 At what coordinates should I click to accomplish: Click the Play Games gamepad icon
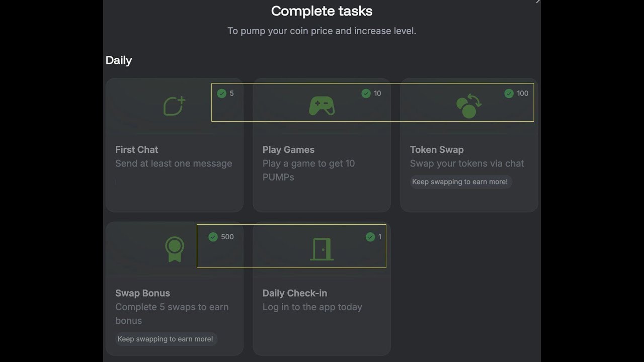click(321, 106)
